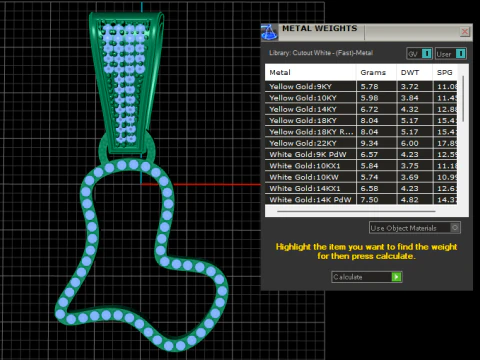Select the pendant bail in viewport
Screen dimensions: 480x360
126,82
